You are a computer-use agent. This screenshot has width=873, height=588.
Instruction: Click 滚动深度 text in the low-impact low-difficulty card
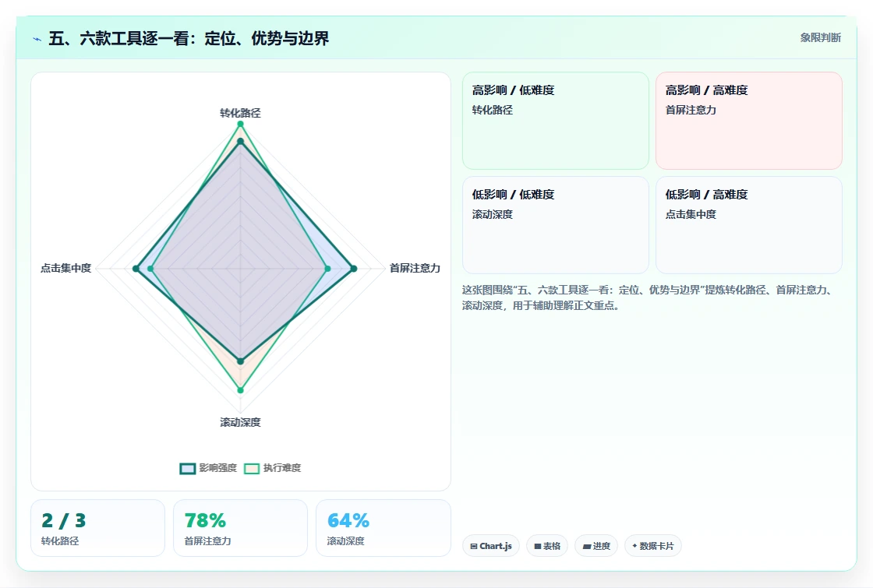pyautogui.click(x=492, y=214)
